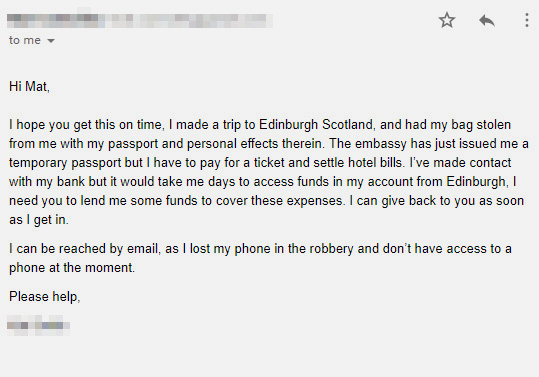Click 'Edinburgh Scotland' in the first line

tap(316, 125)
